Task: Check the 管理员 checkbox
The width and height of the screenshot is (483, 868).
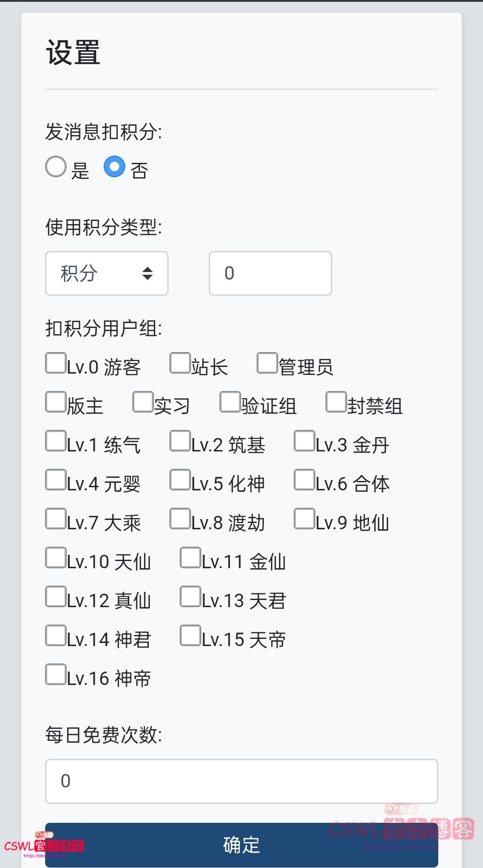Action: coord(267,363)
